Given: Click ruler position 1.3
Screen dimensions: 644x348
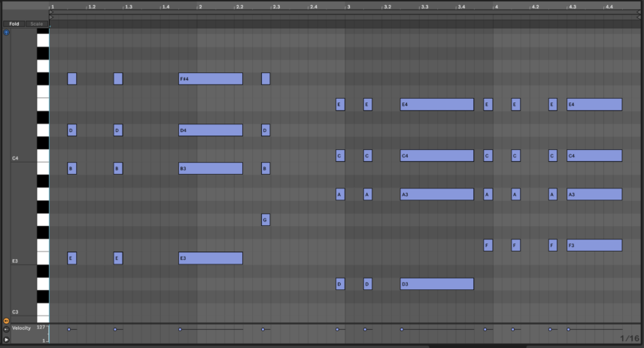Looking at the screenshot, I should (x=129, y=7).
